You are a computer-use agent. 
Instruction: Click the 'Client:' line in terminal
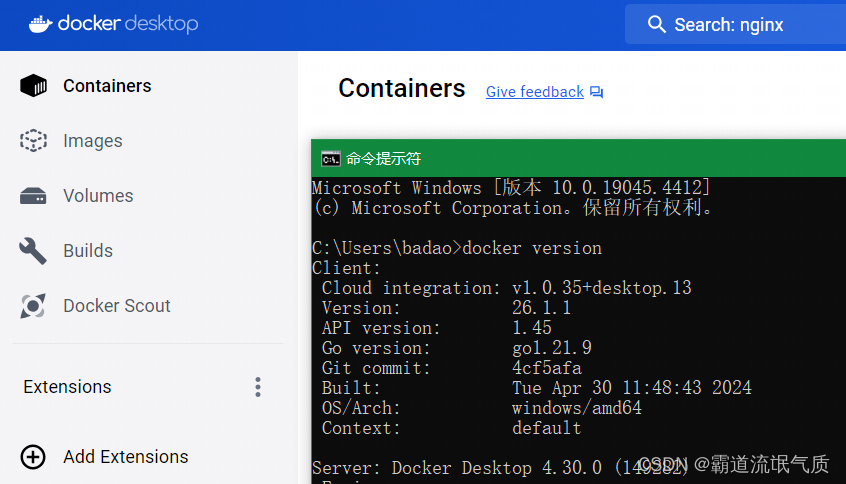[x=346, y=268]
